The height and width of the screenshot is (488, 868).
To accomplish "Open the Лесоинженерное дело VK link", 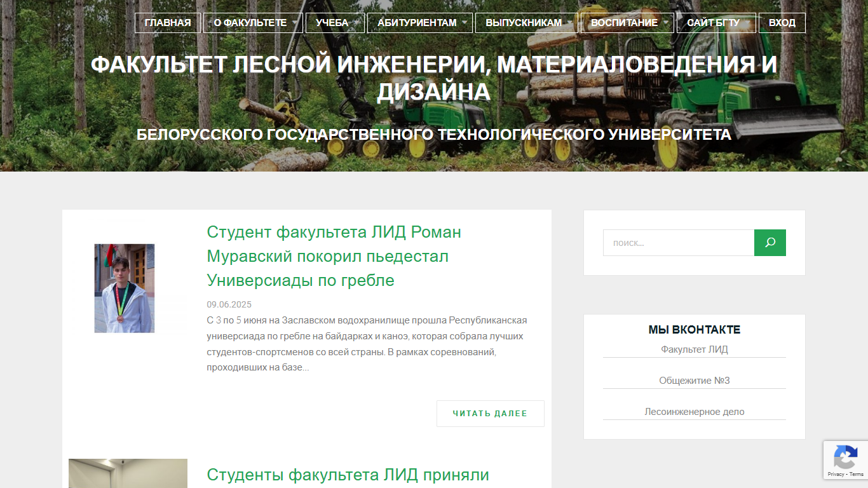I will (x=695, y=412).
